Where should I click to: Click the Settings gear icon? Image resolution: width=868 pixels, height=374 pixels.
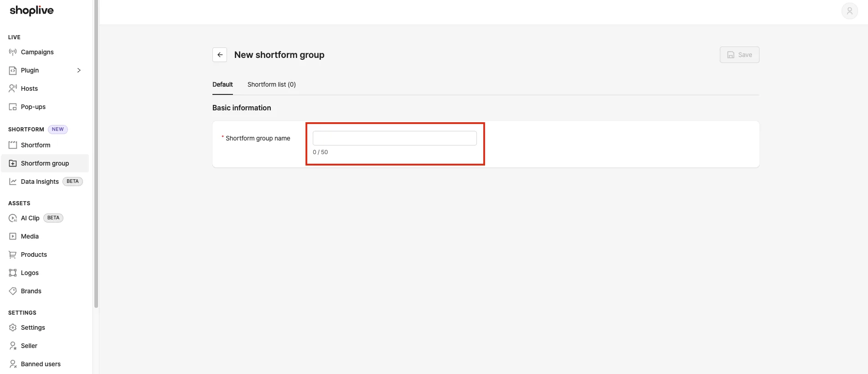click(x=13, y=327)
